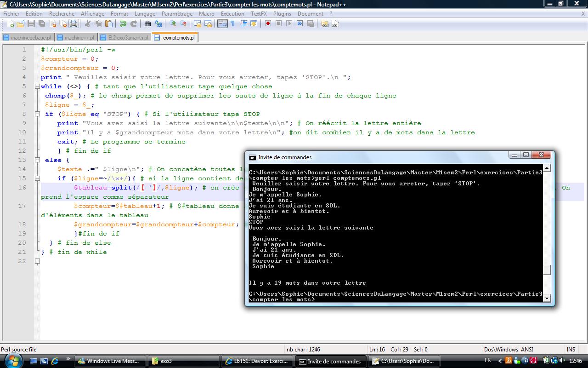Click the Zoom in magnifier icon

(173, 24)
